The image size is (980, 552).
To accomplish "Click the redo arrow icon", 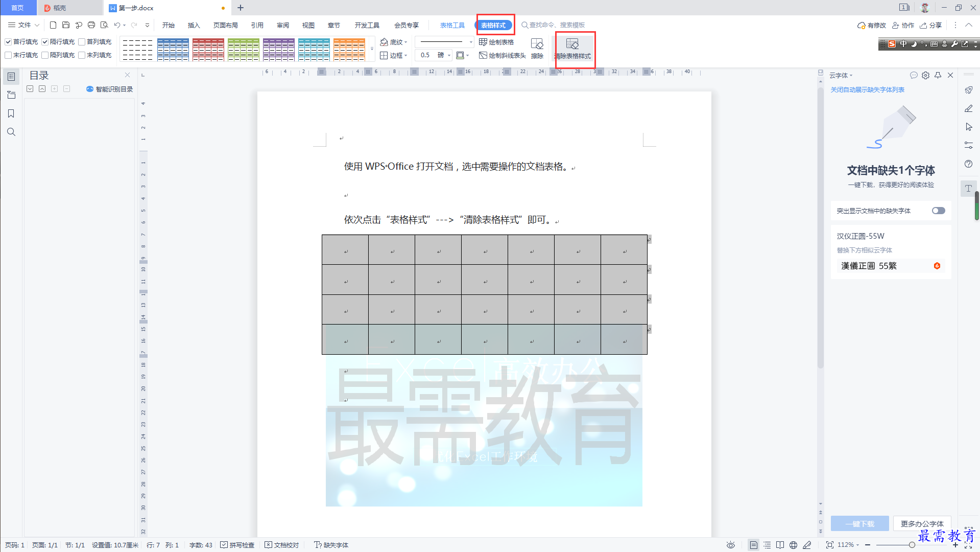I will tap(134, 25).
